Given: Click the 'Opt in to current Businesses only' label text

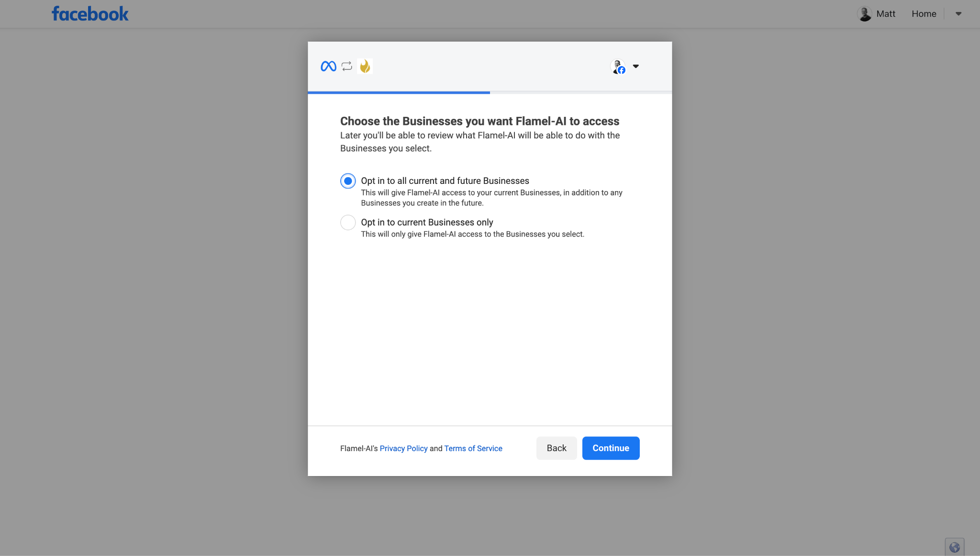Looking at the screenshot, I should (427, 222).
